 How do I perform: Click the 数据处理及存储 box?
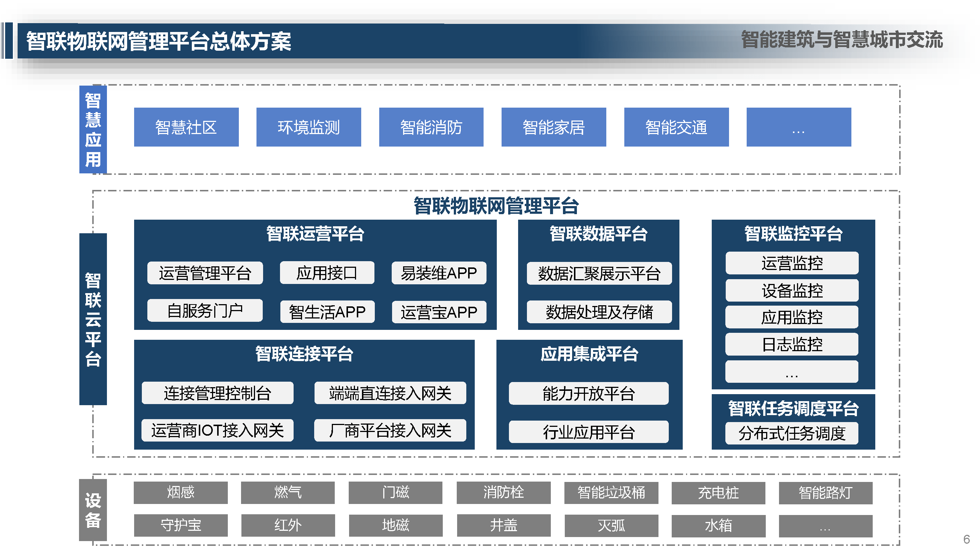pos(599,312)
